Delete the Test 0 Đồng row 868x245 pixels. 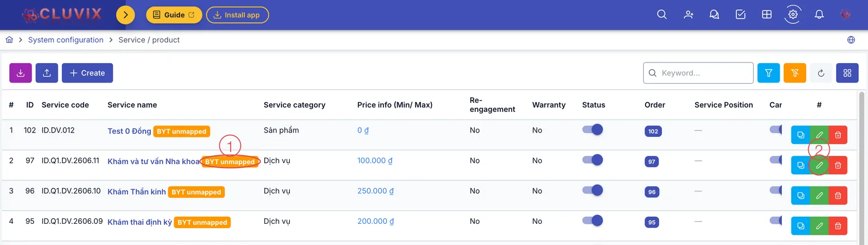[x=838, y=135]
